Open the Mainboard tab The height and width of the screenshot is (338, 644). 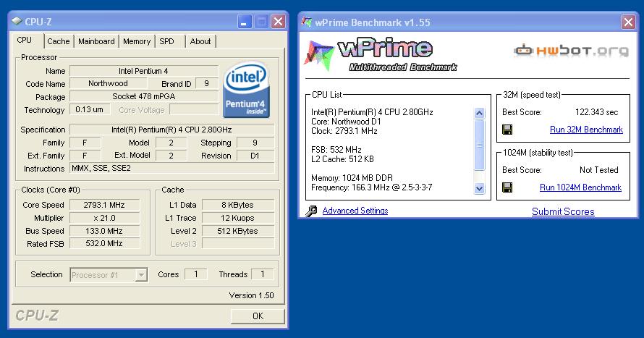click(96, 41)
